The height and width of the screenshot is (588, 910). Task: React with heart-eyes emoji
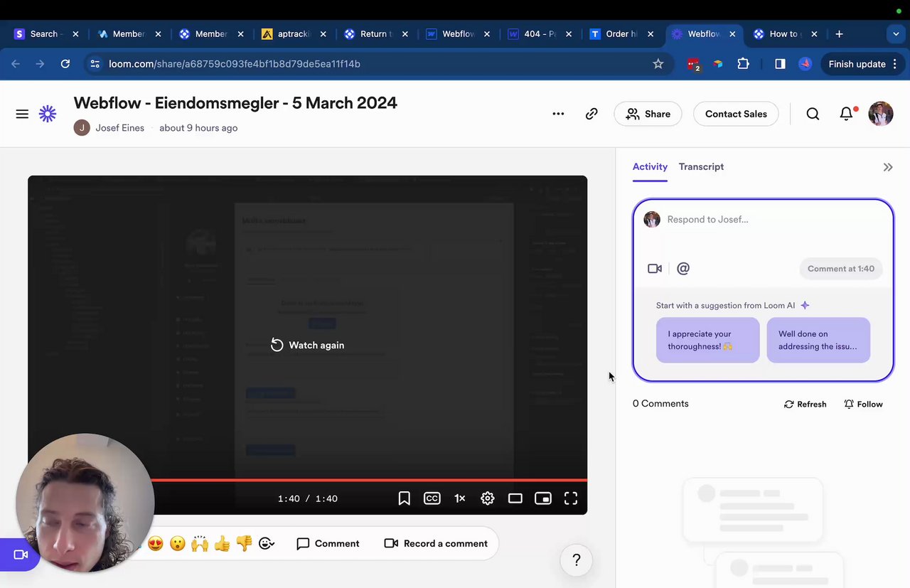coord(156,544)
